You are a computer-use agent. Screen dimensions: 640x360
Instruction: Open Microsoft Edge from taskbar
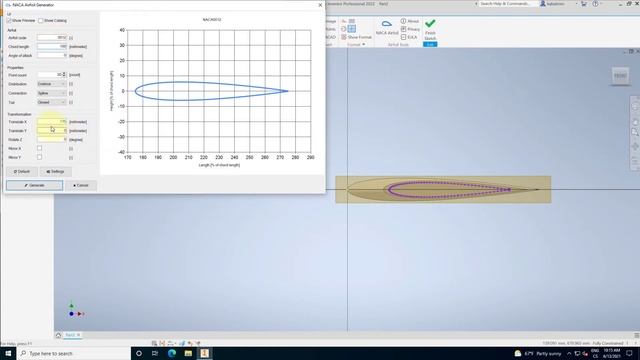pyautogui.click(x=171, y=353)
